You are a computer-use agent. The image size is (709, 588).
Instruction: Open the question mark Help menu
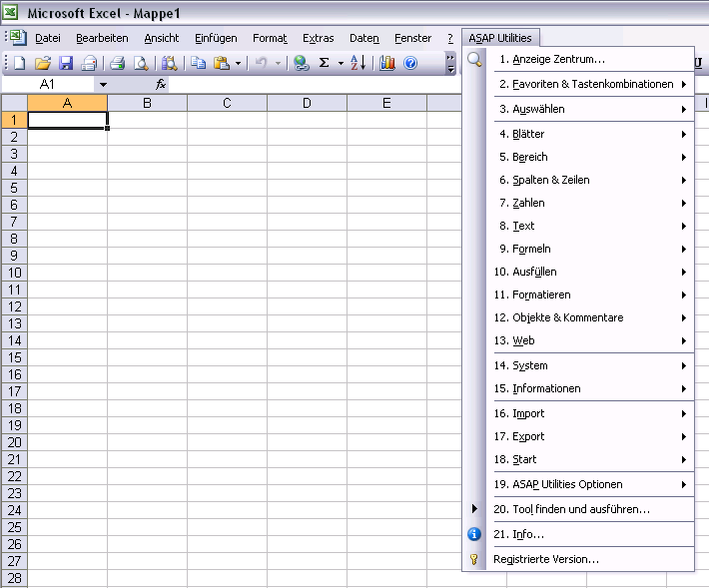(x=450, y=38)
